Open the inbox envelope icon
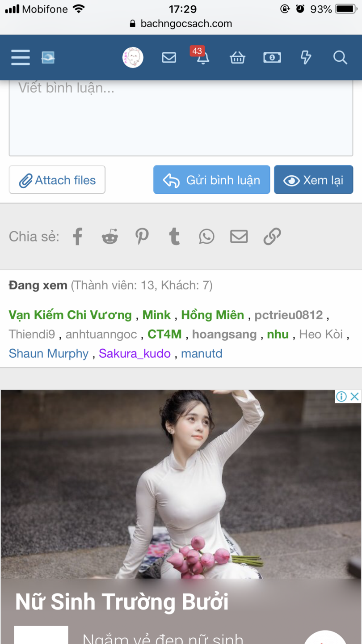 coord(169,58)
